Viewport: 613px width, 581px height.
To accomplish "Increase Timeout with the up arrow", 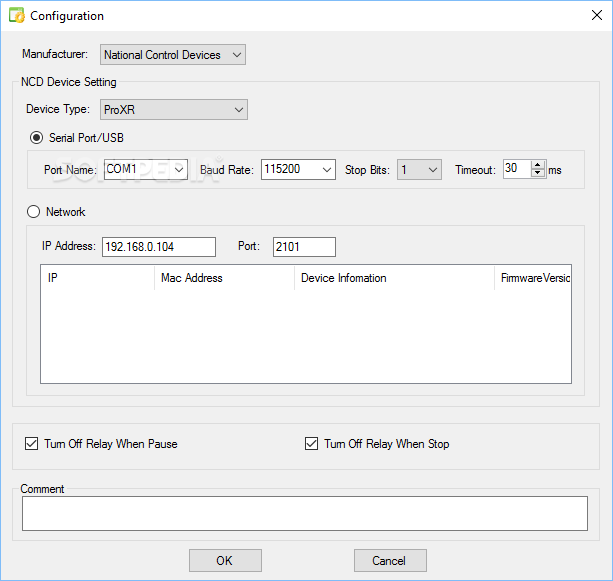I will click(538, 165).
